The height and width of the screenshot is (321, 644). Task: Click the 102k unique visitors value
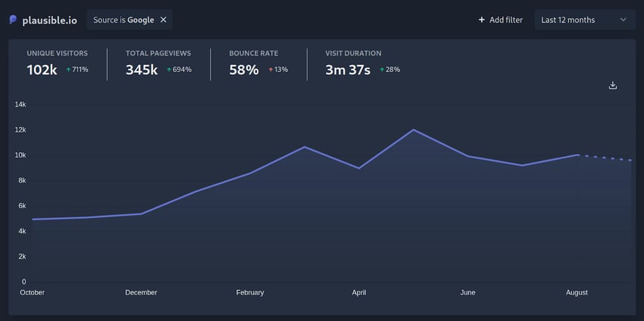pyautogui.click(x=42, y=70)
